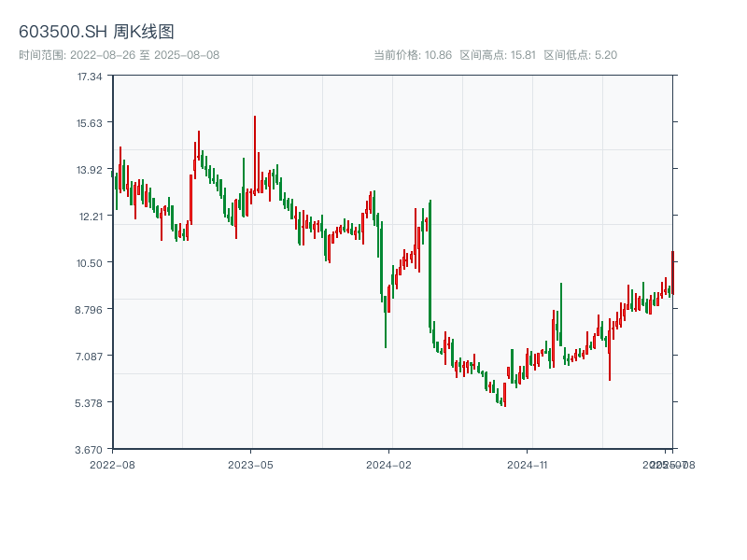Select the 2024-02 x-axis date label
The image size is (747, 560).
pyautogui.click(x=388, y=464)
